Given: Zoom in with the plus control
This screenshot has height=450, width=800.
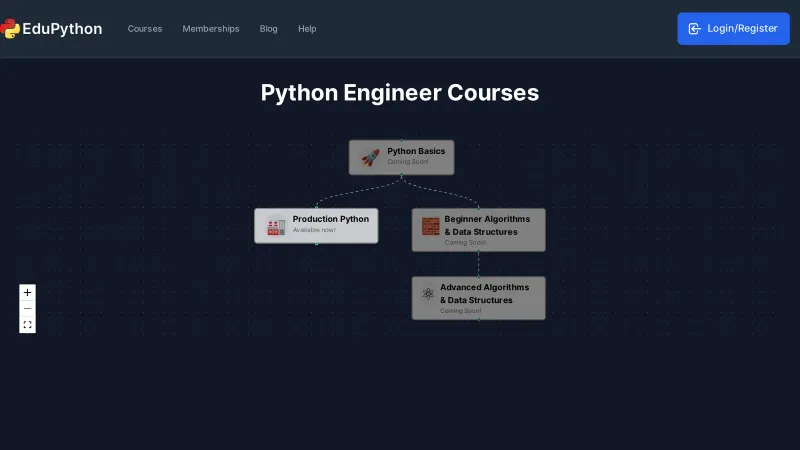Looking at the screenshot, I should click(x=27, y=292).
